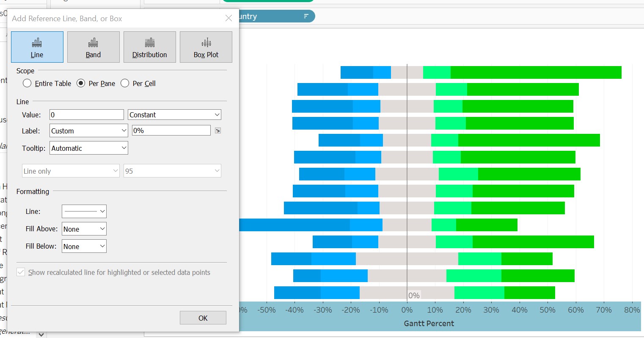Open the Fill Above color dropdown
This screenshot has height=338, width=644.
(x=84, y=229)
